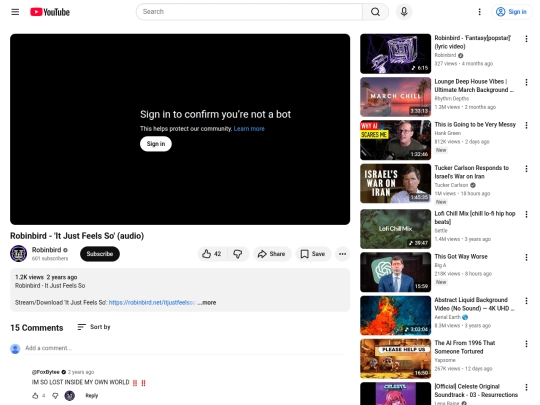The height and width of the screenshot is (405, 540).
Task: Open March Chill video thumbnail
Action: coord(395,97)
